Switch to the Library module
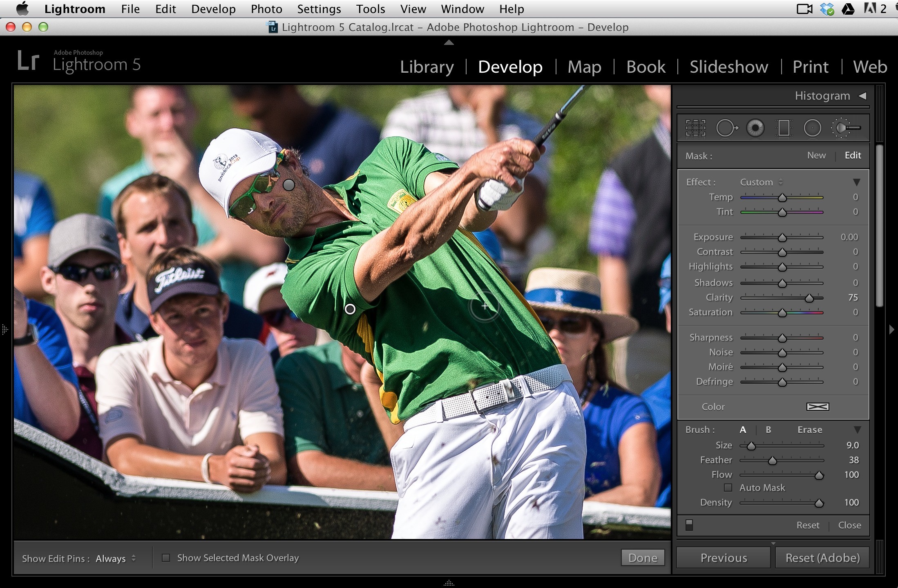The image size is (898, 588). point(427,67)
